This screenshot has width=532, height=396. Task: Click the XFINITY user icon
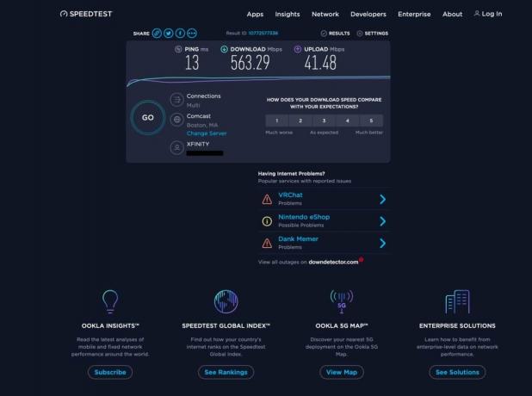(176, 147)
